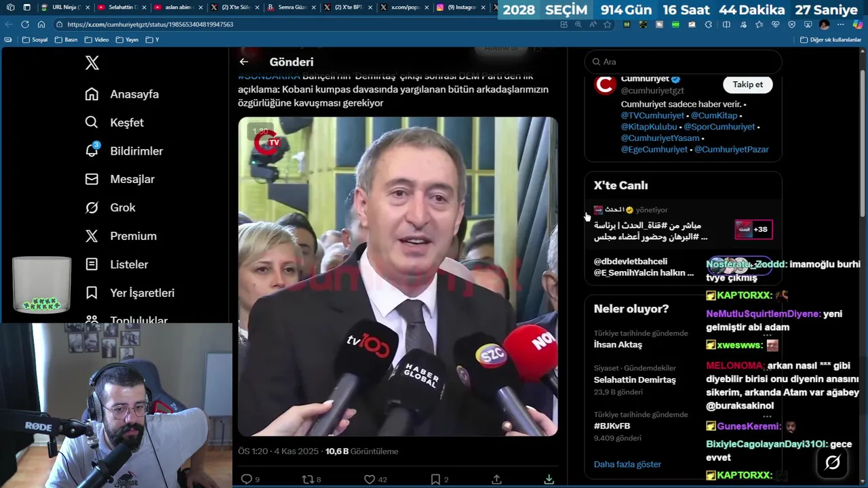Viewport: 868px width, 488px height.
Task: Open @dbdevletbahceli live item
Action: 644,267
